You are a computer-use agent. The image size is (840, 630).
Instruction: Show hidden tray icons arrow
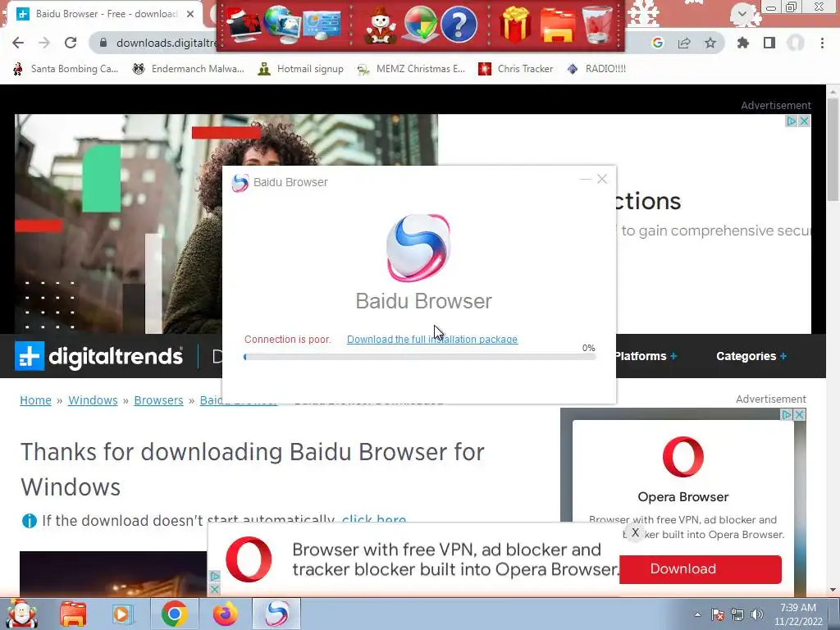click(x=697, y=614)
